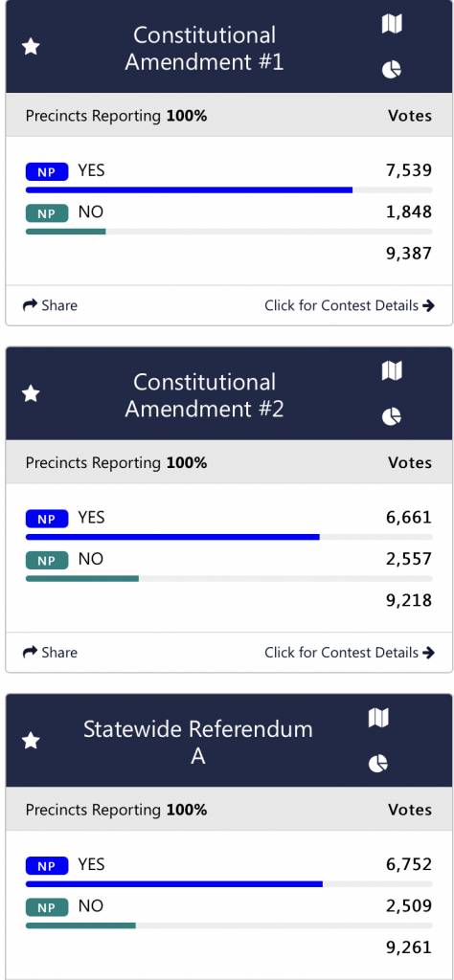Share Constitutional Amendment #2 results
454x980 pixels.
(x=50, y=653)
